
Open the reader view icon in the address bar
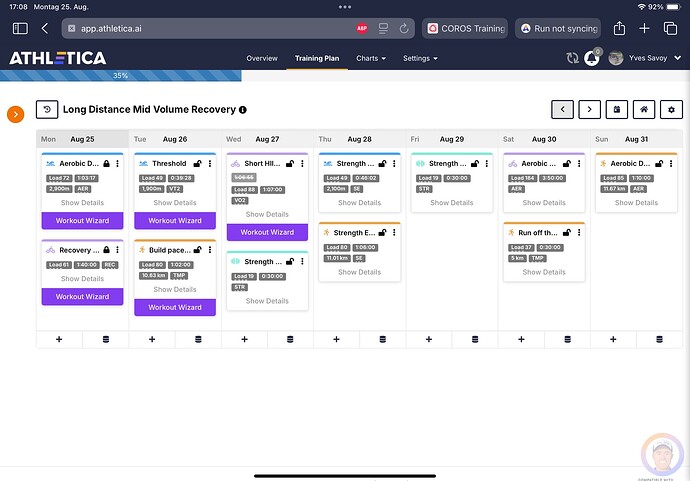(x=383, y=29)
